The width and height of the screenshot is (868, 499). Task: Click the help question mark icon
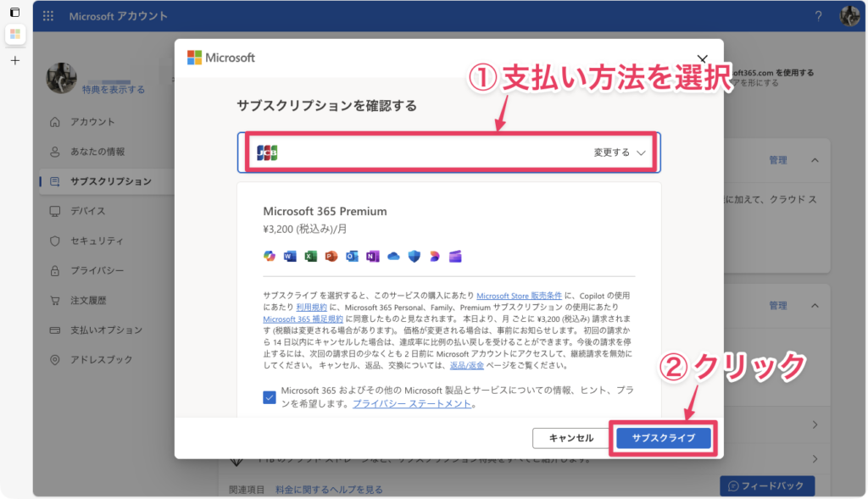click(x=818, y=16)
